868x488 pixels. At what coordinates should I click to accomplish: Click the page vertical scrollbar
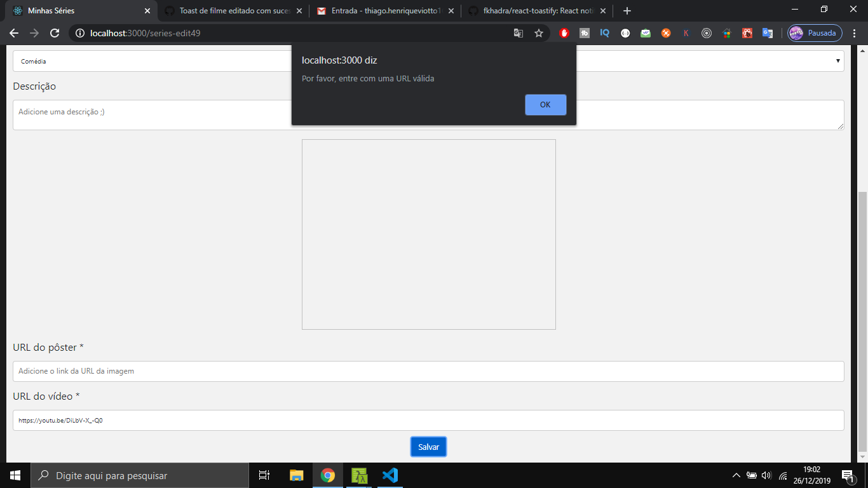[862, 321]
